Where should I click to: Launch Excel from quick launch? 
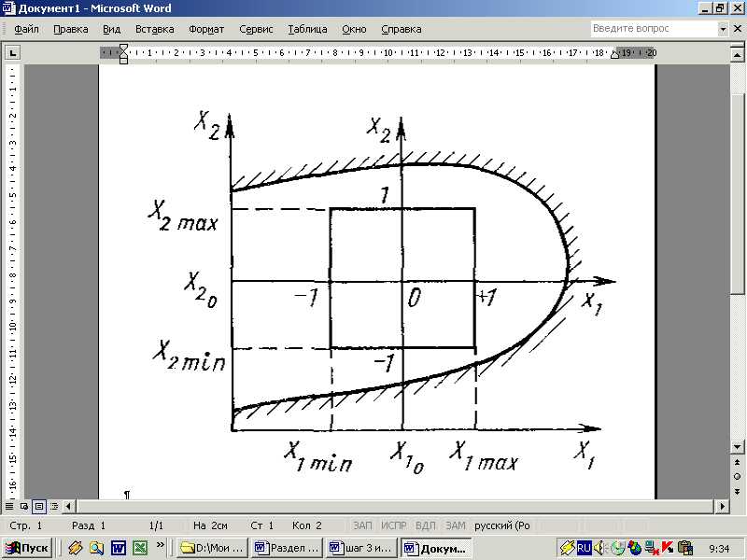coord(140,548)
